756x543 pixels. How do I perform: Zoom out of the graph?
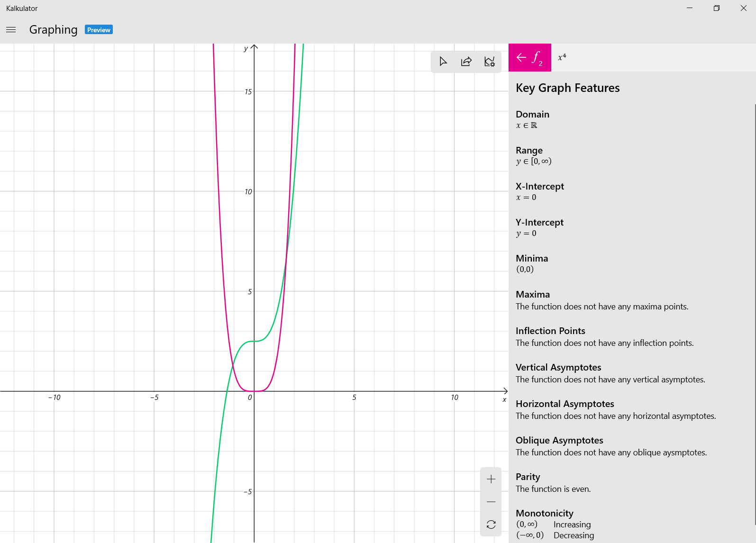pyautogui.click(x=491, y=502)
